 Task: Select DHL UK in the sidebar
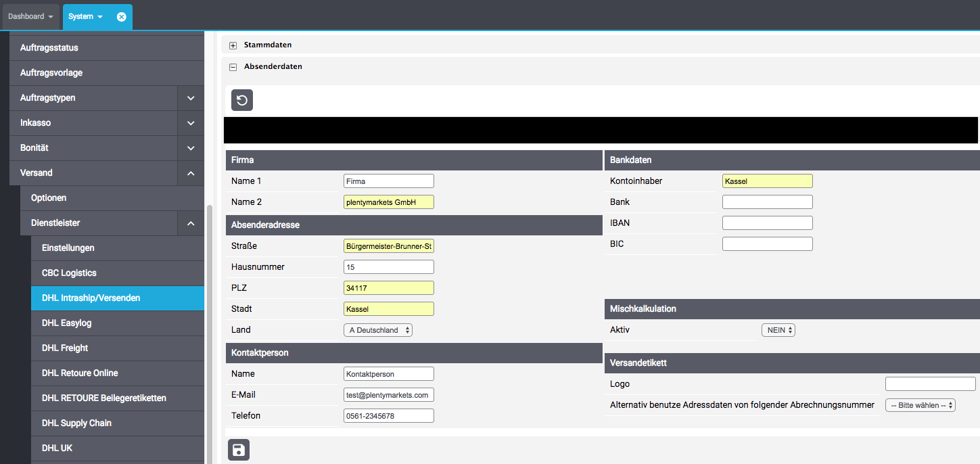tap(118, 448)
